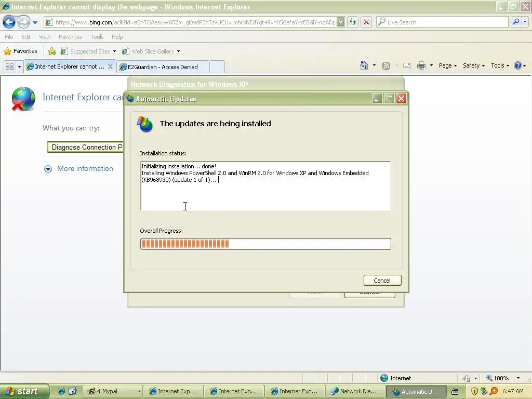Click the Internet security zone status indicator
Viewport: 532px width, 399px height.
(x=395, y=378)
